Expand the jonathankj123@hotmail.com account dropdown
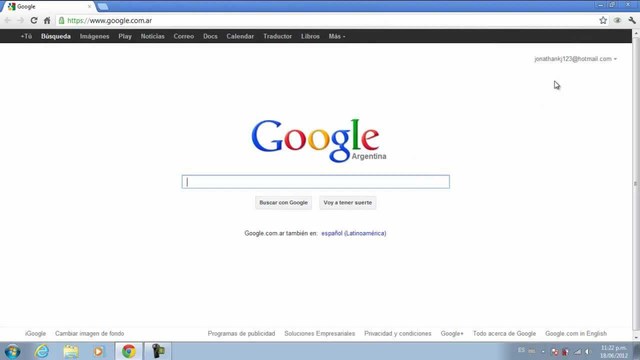The height and width of the screenshot is (360, 640). tap(576, 59)
